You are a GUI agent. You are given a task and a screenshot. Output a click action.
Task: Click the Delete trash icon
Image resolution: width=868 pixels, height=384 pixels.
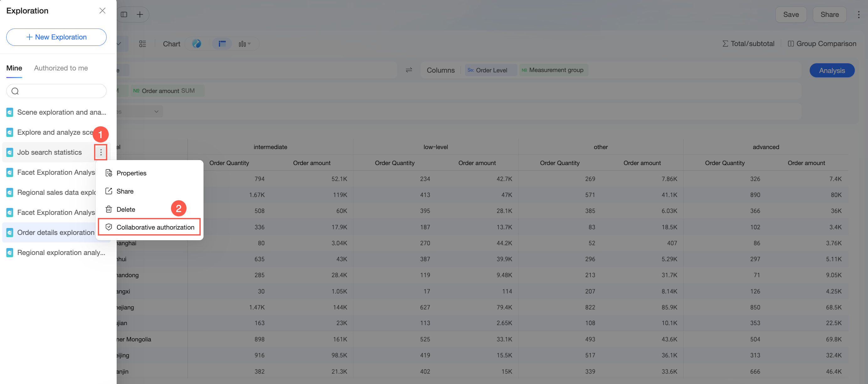pos(109,209)
